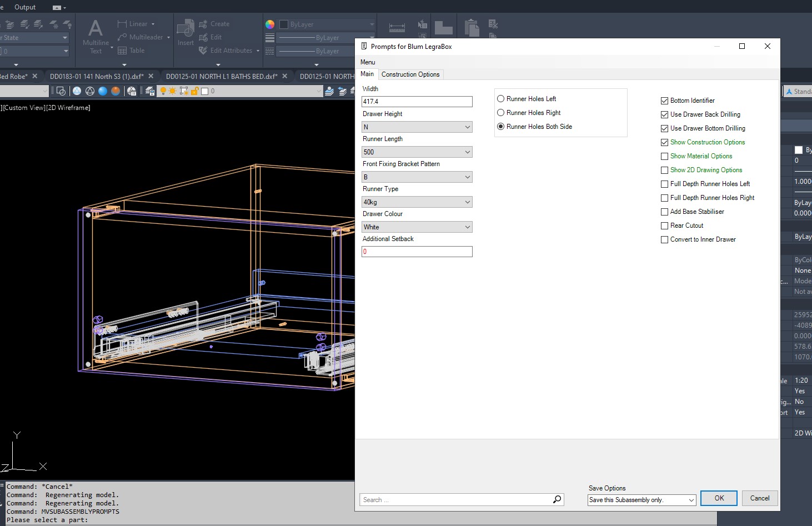The image size is (812, 526).
Task: Click the clipboard Paste icon
Action: coord(472,28)
